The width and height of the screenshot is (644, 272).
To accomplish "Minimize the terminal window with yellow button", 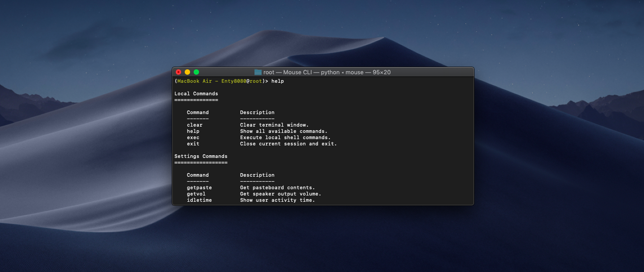I will (187, 72).
